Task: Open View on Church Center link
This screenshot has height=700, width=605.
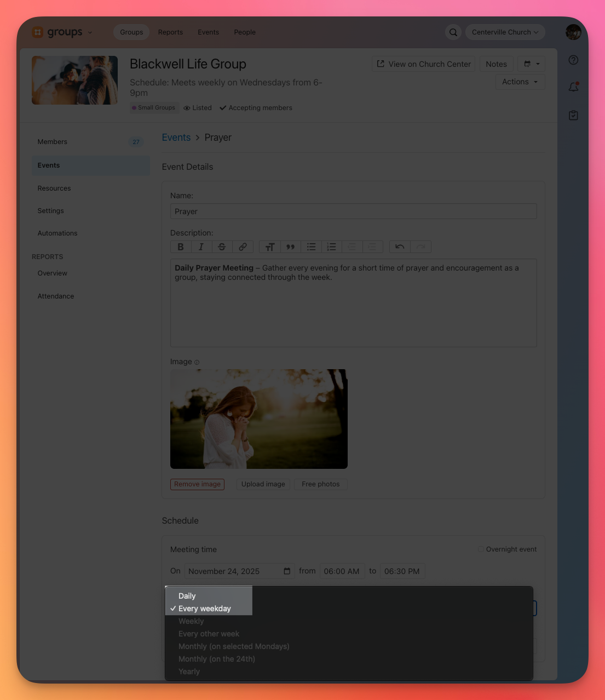Action: point(423,64)
